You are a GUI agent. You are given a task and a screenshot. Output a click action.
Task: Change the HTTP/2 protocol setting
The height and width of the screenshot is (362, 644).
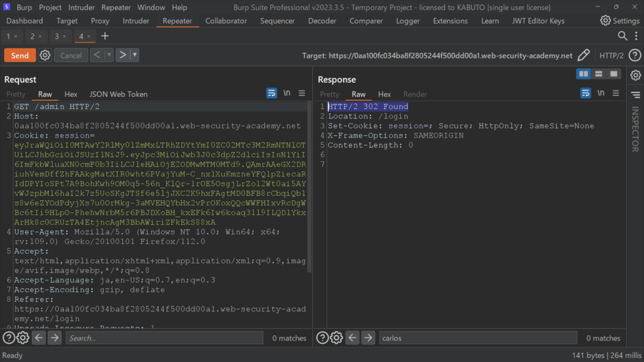tap(611, 56)
